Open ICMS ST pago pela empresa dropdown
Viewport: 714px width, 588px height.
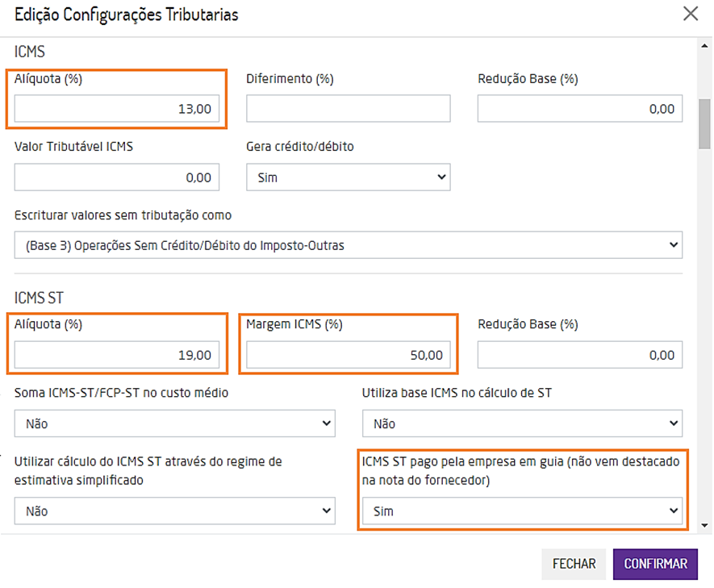tap(522, 511)
